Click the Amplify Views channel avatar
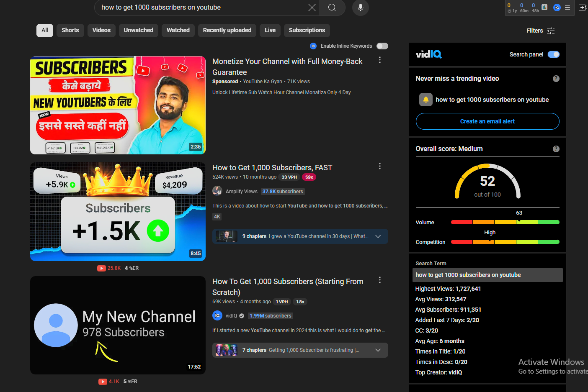The width and height of the screenshot is (588, 392). click(217, 191)
